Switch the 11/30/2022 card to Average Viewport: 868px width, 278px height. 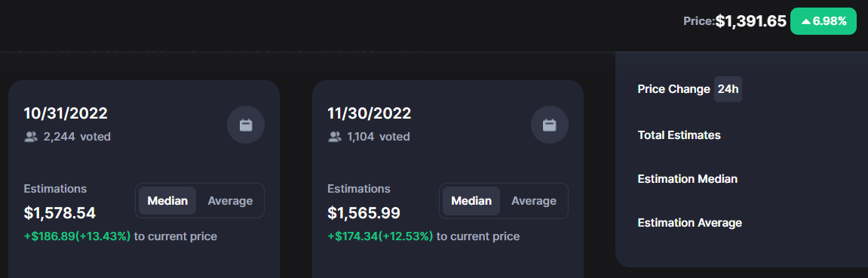[534, 201]
